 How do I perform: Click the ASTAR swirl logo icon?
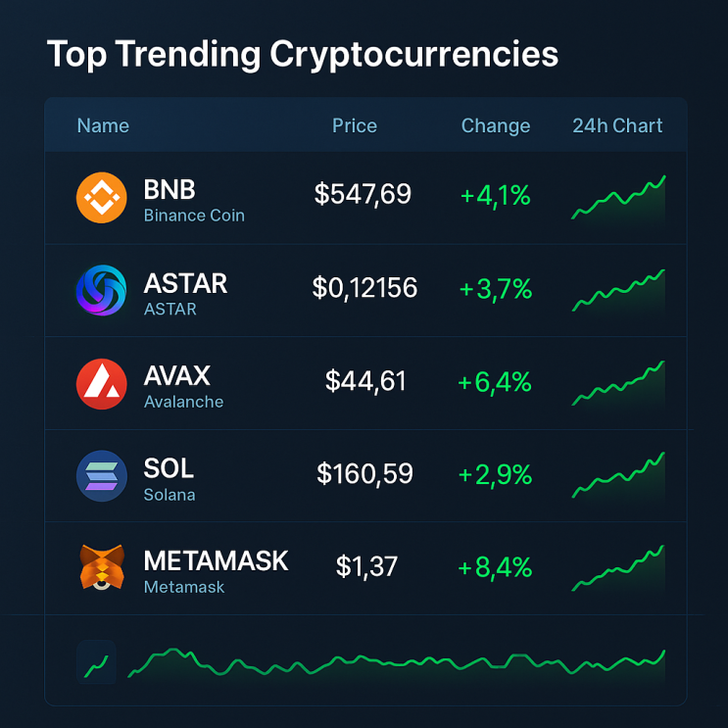101,291
